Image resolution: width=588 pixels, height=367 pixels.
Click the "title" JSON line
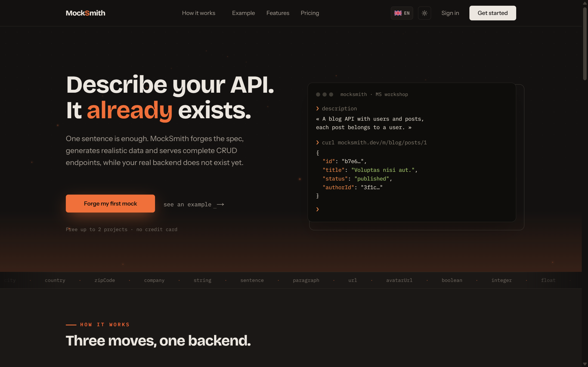coord(370,170)
